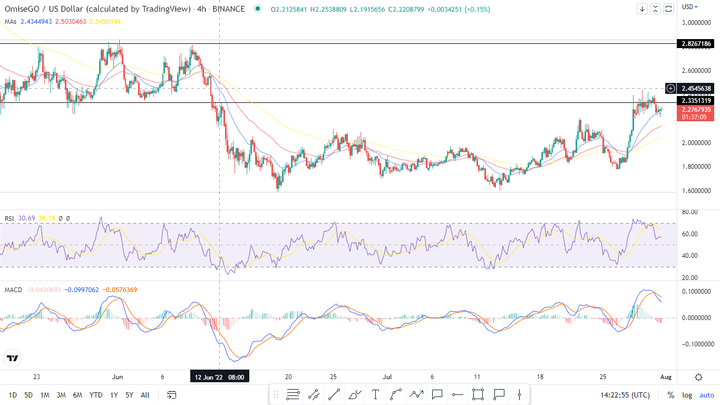Click the 2.3351319 price label
The image size is (720, 405).
click(x=695, y=101)
